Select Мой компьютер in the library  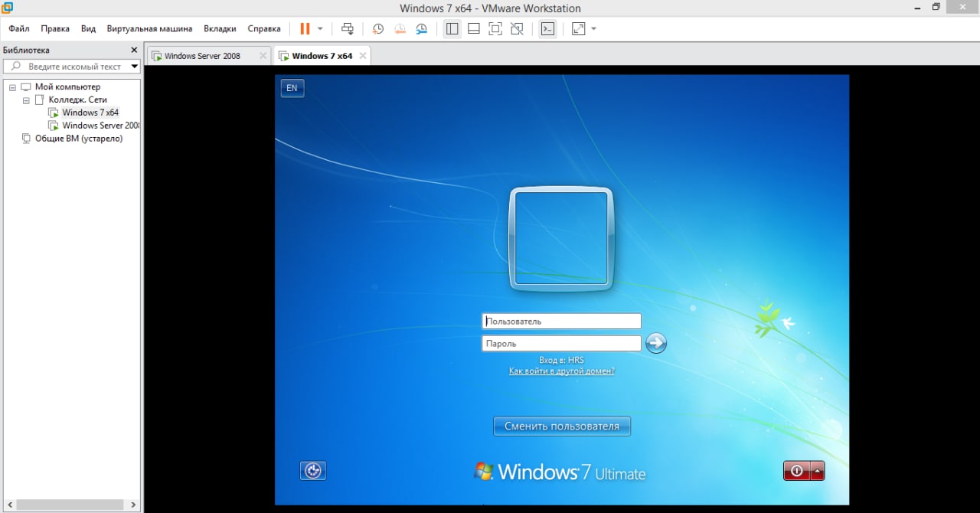pyautogui.click(x=67, y=87)
